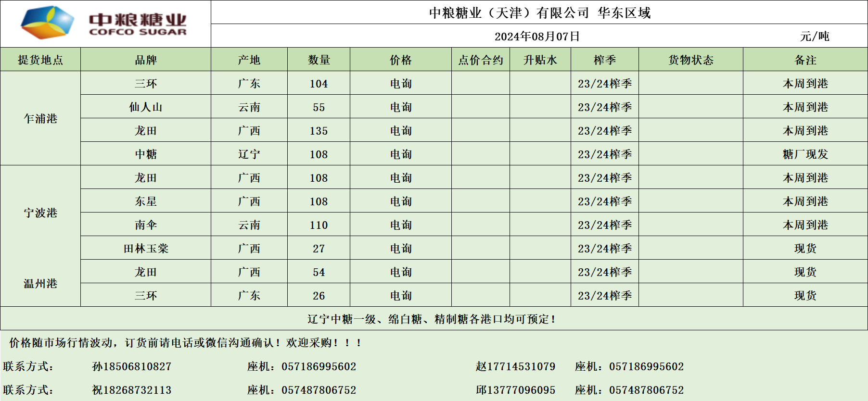
Task: Select the 仙人山 brand cell
Action: pyautogui.click(x=145, y=107)
